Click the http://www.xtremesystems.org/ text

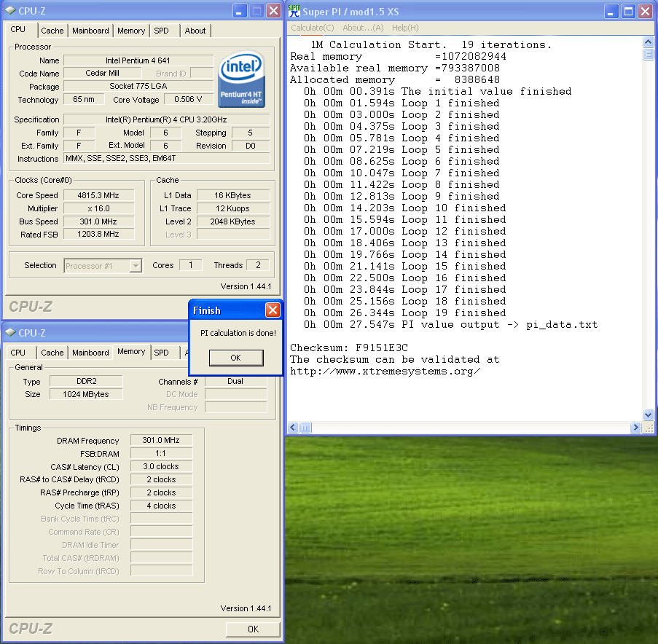pos(385,372)
